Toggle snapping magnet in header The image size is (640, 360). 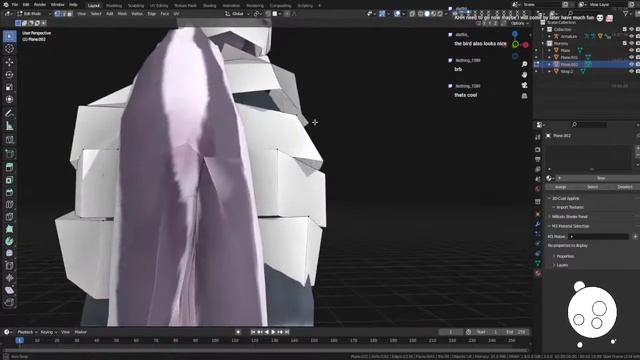(268, 13)
